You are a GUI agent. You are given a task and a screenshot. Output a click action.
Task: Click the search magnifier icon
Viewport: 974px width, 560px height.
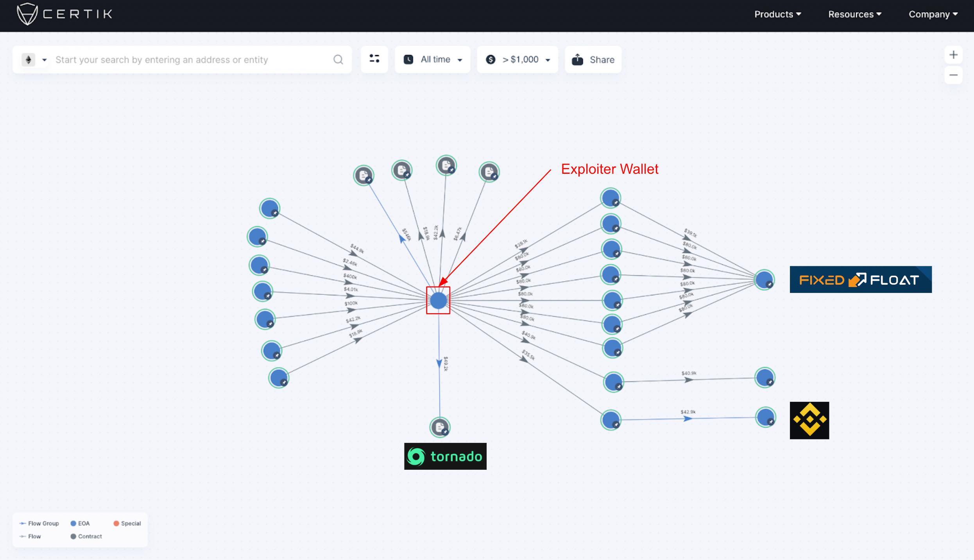(338, 59)
